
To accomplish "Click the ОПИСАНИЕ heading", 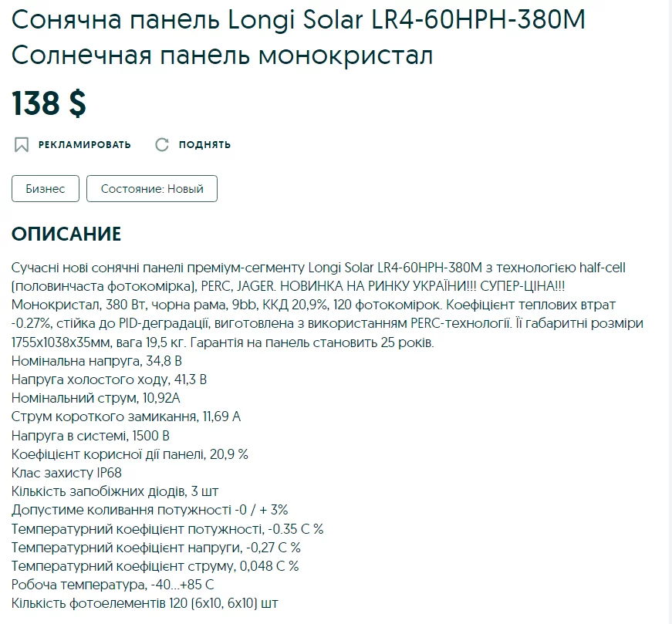I will click(x=66, y=234).
